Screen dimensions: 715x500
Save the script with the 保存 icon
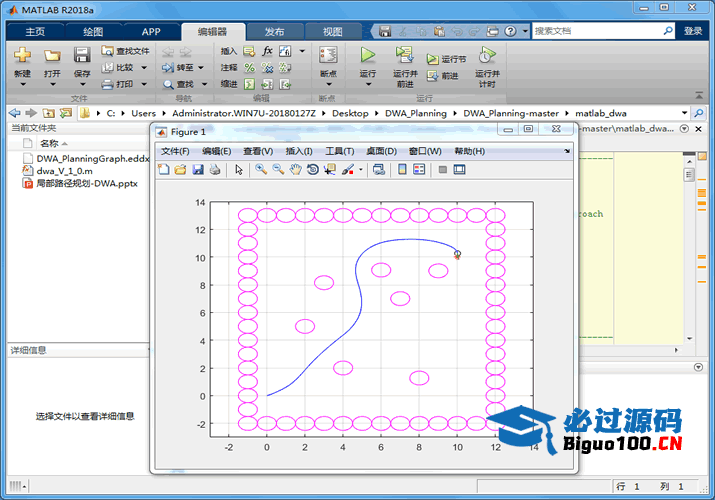tap(82, 55)
